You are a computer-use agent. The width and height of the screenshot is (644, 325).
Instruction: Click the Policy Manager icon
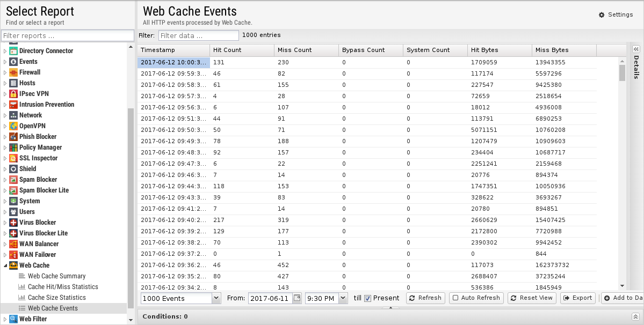point(13,147)
